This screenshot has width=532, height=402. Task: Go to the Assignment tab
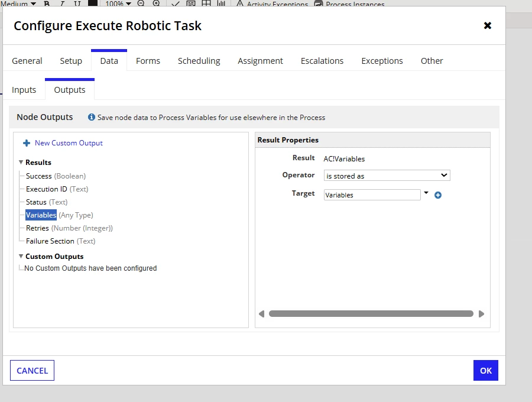pyautogui.click(x=260, y=61)
